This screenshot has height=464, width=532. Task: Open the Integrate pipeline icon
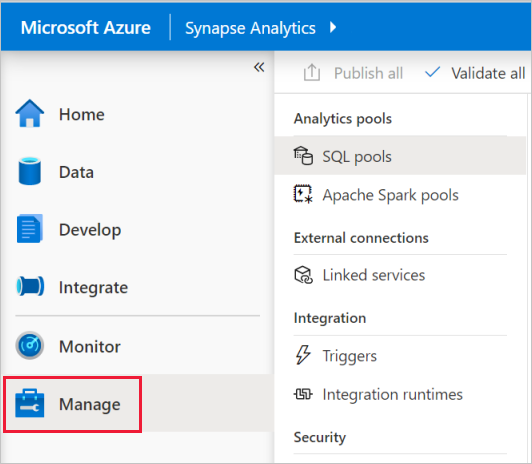point(30,286)
